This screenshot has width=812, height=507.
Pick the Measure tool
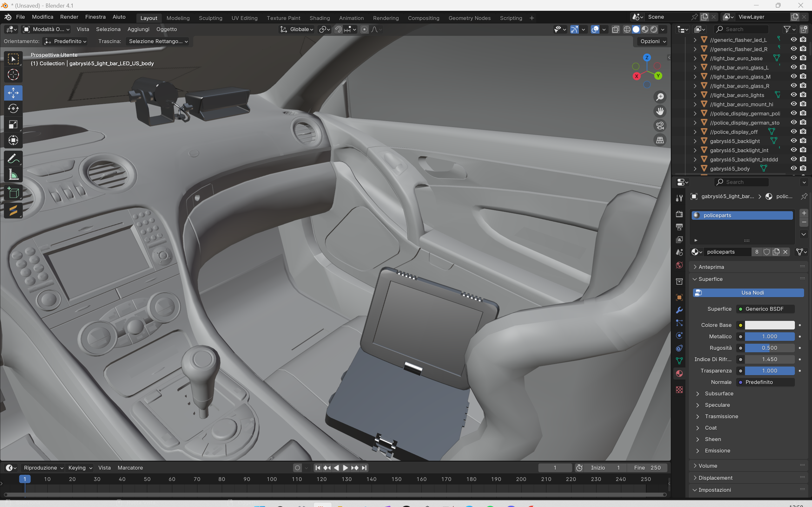[x=13, y=175]
